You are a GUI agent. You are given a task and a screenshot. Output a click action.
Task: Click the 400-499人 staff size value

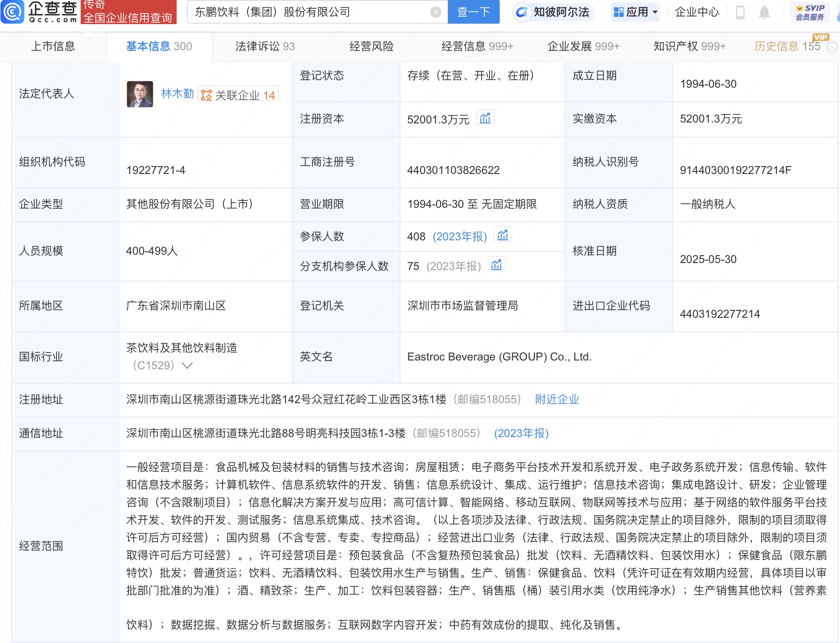tap(152, 251)
